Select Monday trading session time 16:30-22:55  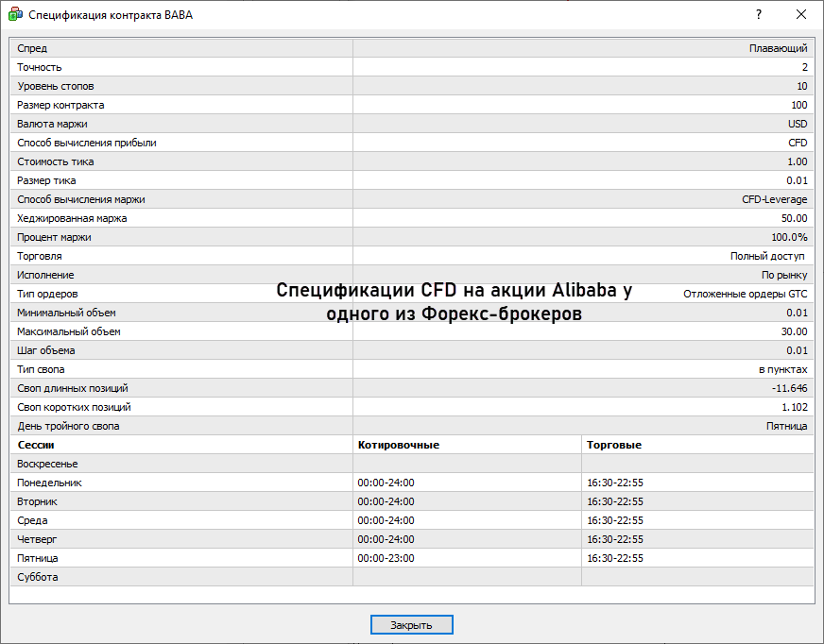[x=615, y=483]
